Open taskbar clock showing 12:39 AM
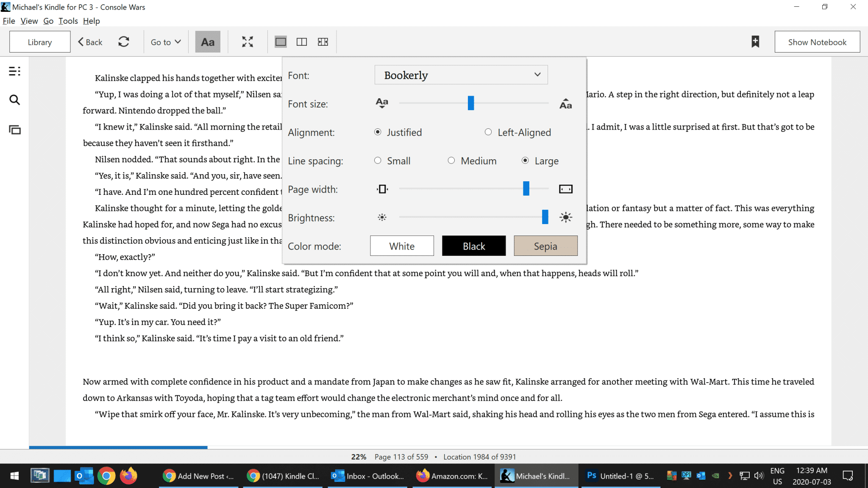 pyautogui.click(x=812, y=476)
